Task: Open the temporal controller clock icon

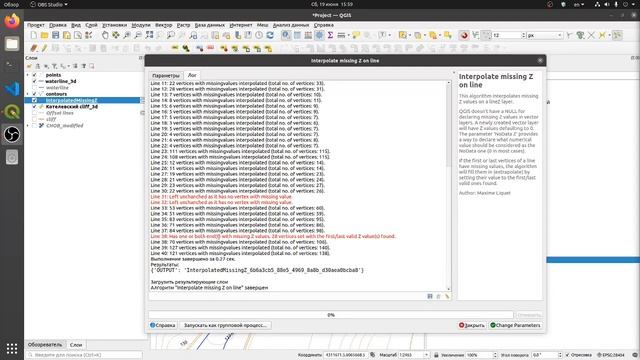Action: pos(259,36)
